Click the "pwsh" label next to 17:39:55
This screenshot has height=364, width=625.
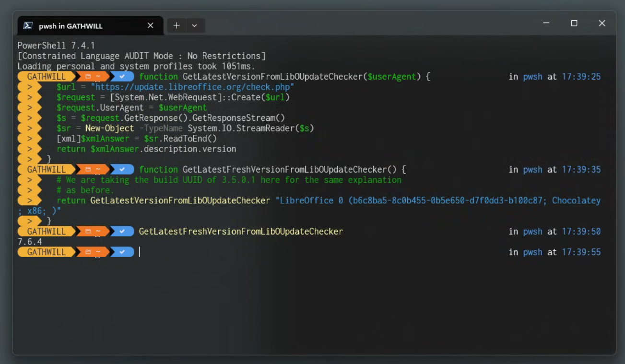532,252
